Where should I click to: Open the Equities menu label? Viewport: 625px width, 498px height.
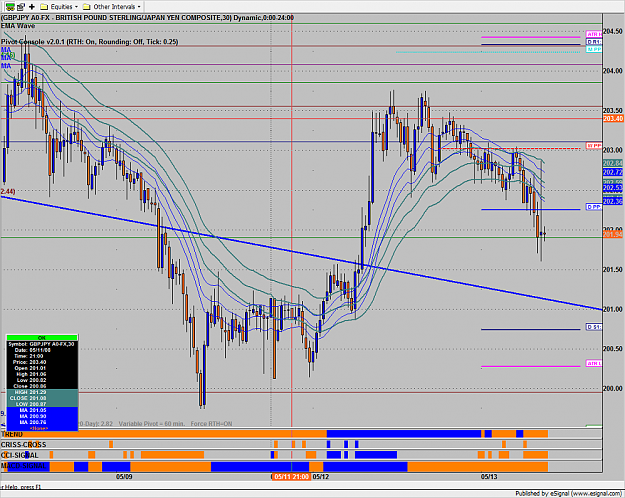click(x=61, y=7)
